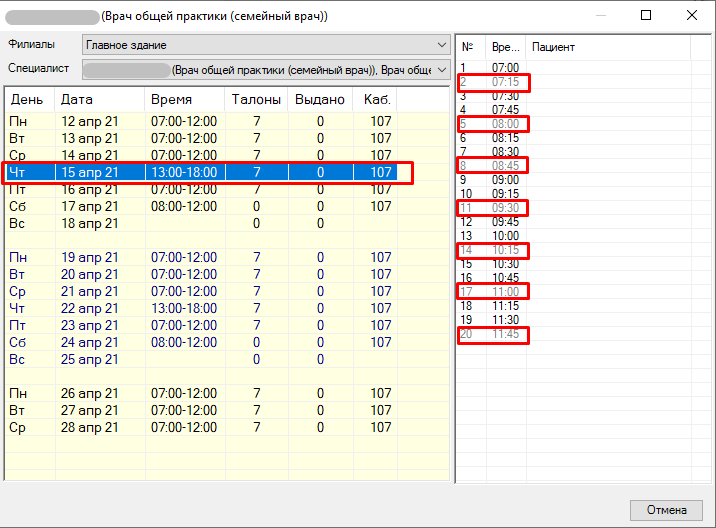716x528 pixels.
Task: Open the Специалист dropdown arrow
Action: point(442,70)
